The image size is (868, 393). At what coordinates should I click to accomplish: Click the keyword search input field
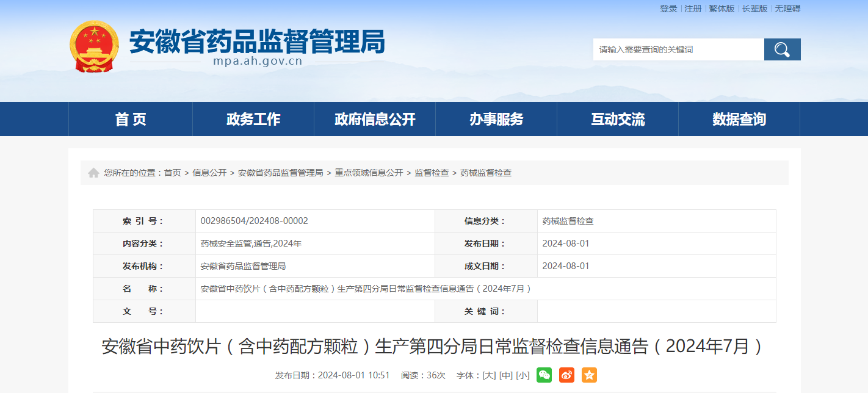click(678, 49)
